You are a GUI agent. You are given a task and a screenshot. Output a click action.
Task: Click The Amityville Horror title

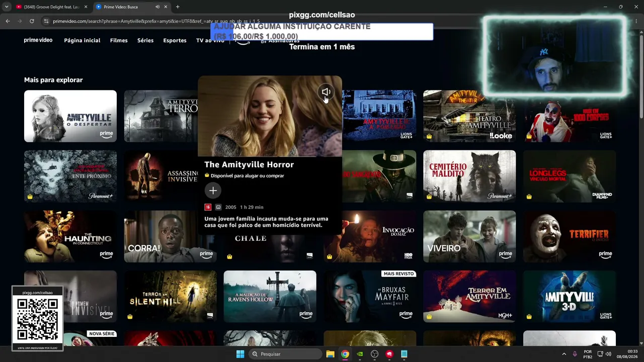tap(249, 164)
